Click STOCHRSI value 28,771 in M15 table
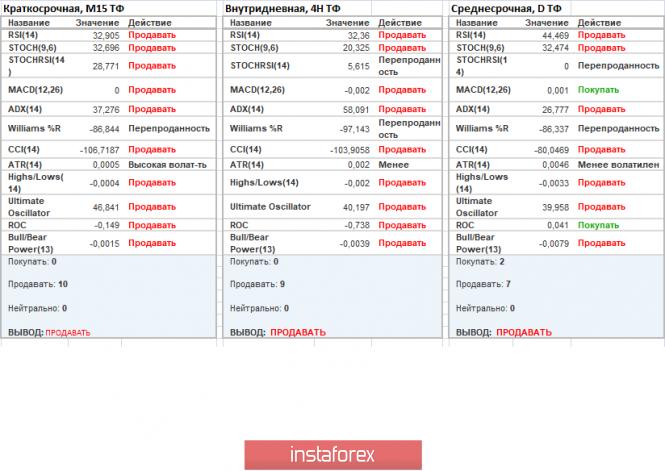Screen dimensions: 665x471 click(x=106, y=66)
